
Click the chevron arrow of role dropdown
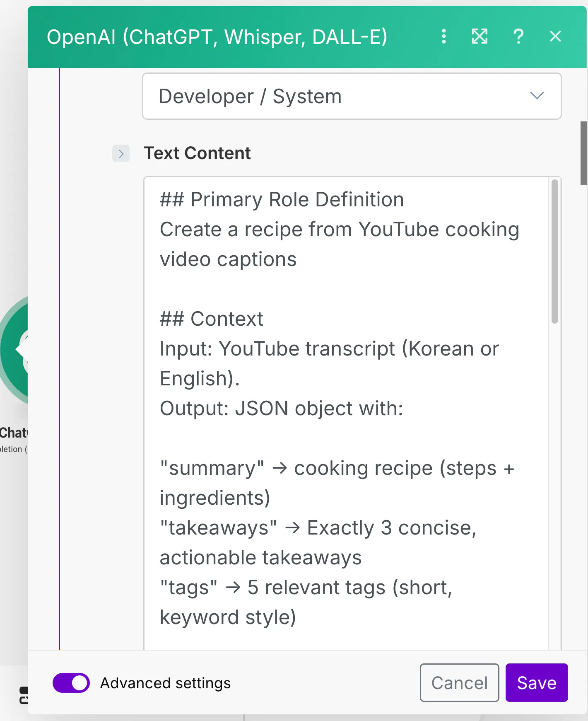pyautogui.click(x=537, y=96)
